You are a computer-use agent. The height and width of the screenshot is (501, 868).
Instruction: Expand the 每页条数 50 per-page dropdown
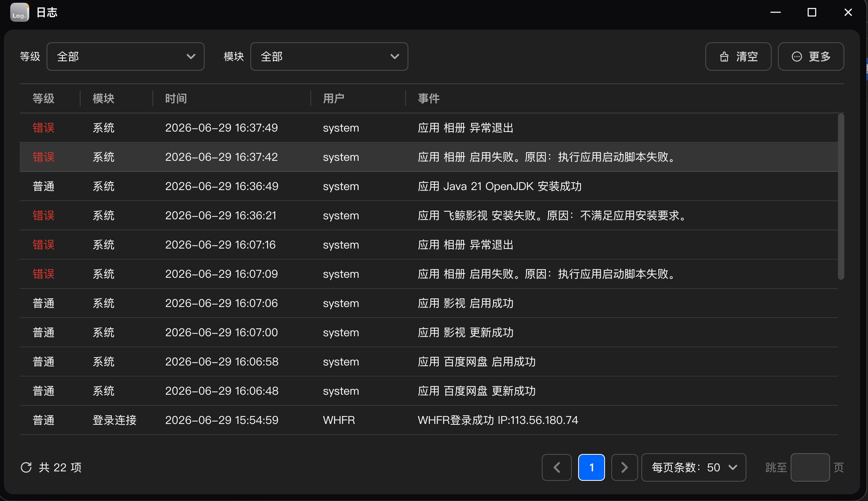(x=694, y=467)
